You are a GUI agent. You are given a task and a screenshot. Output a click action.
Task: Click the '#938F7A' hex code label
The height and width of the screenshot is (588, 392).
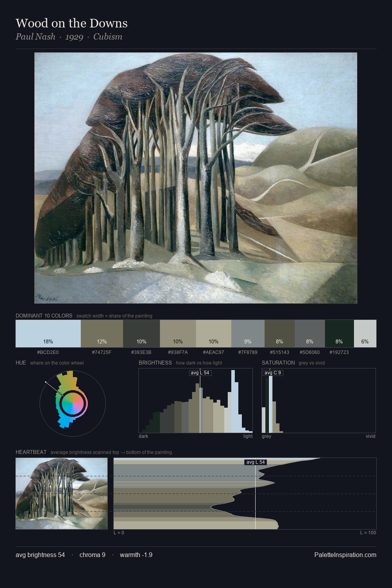point(178,352)
